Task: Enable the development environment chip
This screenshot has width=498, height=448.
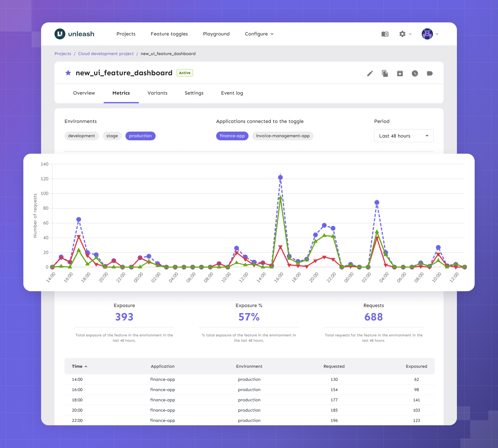Action: 82,136
